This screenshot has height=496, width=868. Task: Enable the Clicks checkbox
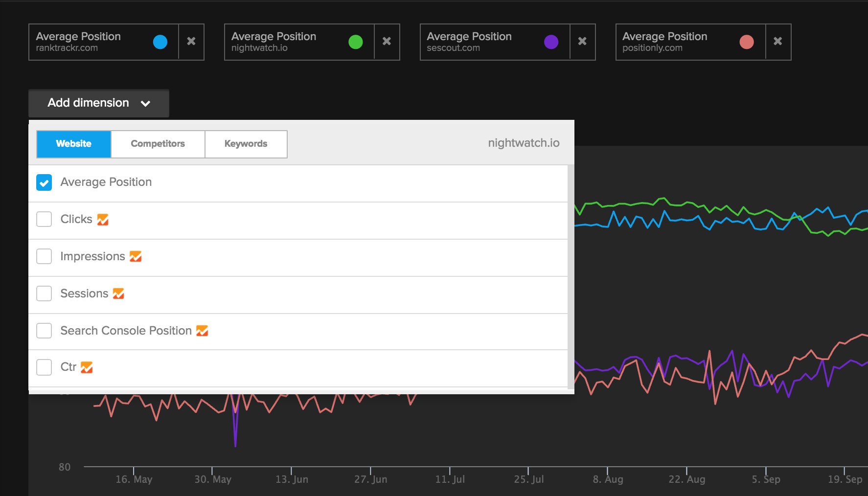coord(44,219)
